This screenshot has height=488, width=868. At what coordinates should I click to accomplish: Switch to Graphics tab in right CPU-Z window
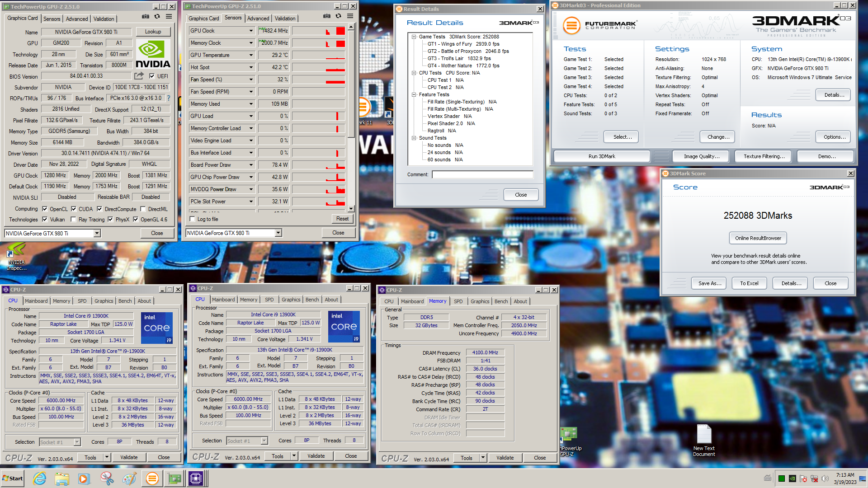(480, 301)
